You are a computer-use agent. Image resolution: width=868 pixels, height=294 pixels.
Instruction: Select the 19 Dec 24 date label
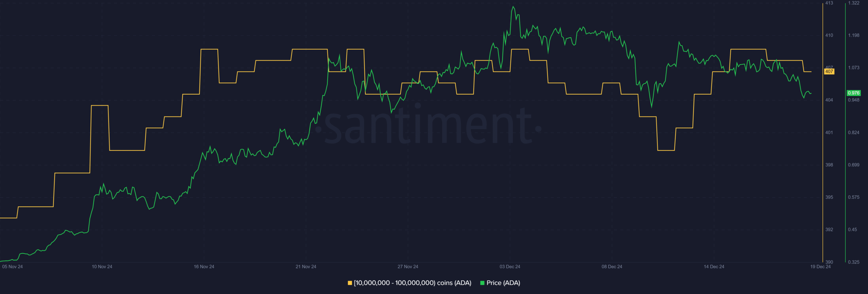pyautogui.click(x=820, y=267)
